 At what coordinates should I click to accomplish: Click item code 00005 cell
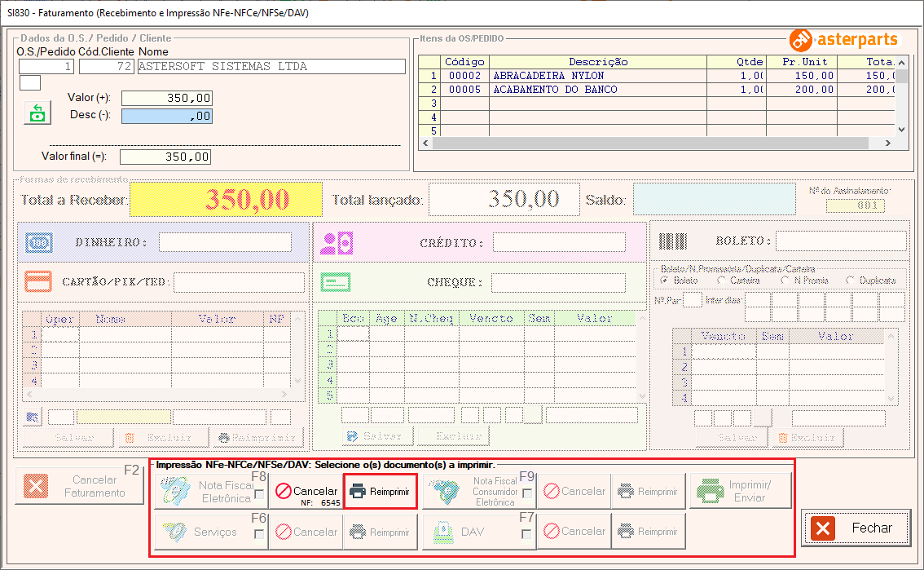464,91
